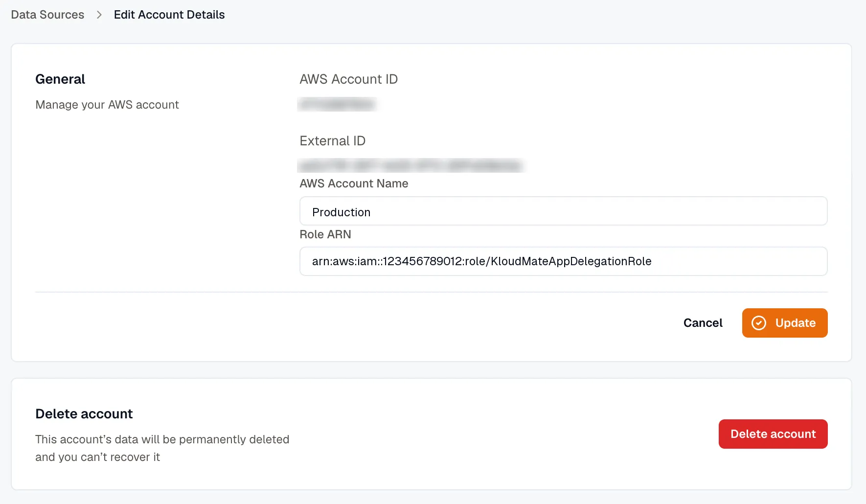Click the External ID label
This screenshot has height=504, width=866.
(x=332, y=141)
